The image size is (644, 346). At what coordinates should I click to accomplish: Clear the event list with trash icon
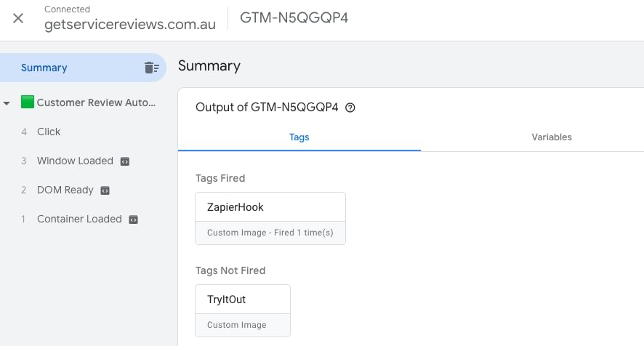tap(152, 68)
